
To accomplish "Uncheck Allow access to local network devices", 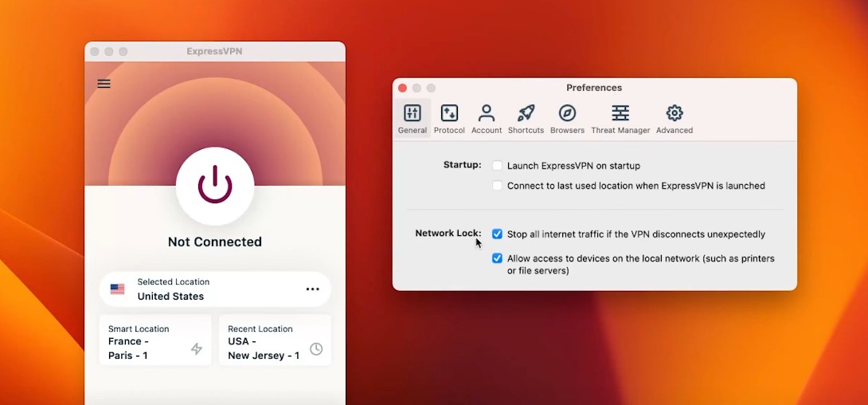I will pos(497,258).
